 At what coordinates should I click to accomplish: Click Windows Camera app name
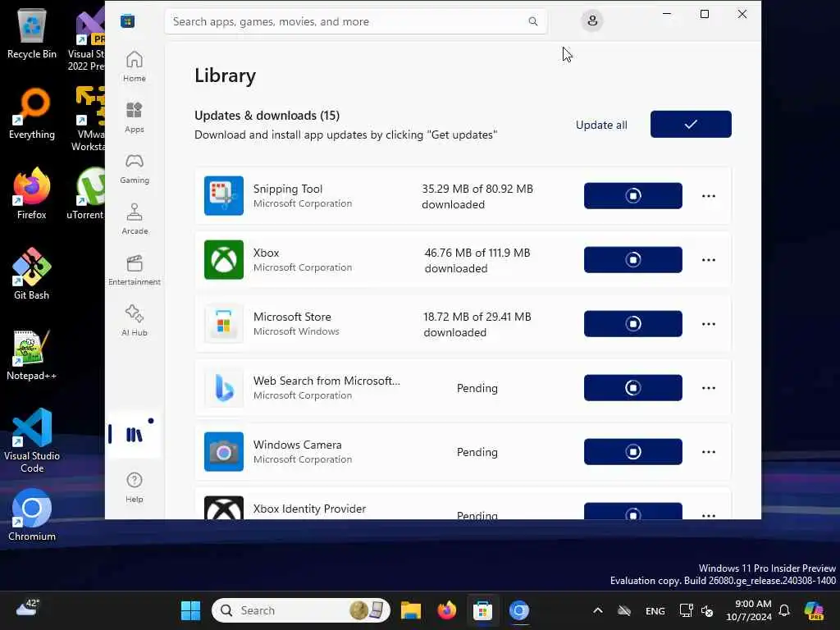(x=297, y=445)
